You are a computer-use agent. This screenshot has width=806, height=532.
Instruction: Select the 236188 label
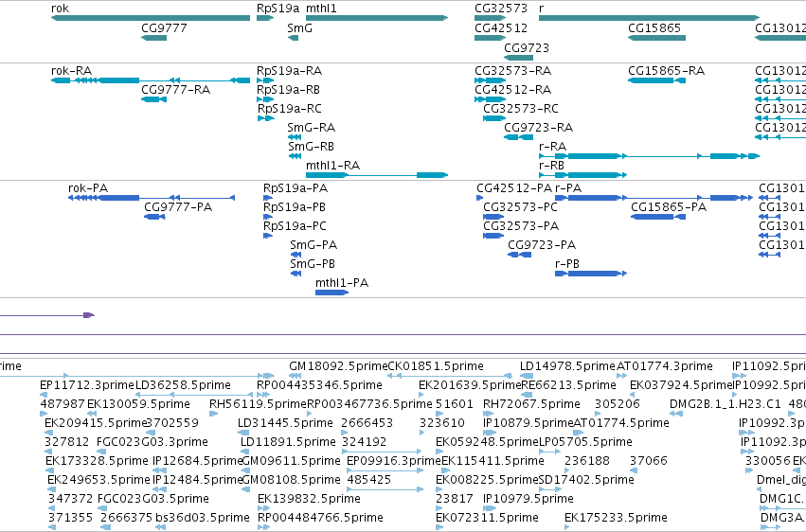point(587,461)
